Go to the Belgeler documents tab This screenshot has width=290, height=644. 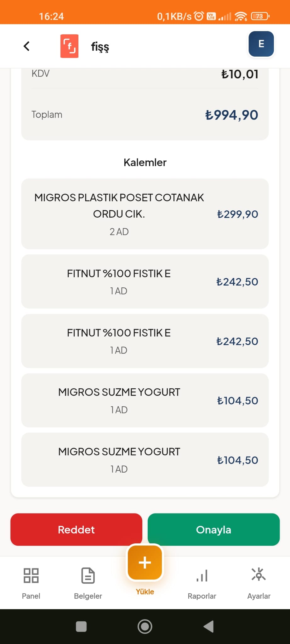click(x=88, y=583)
